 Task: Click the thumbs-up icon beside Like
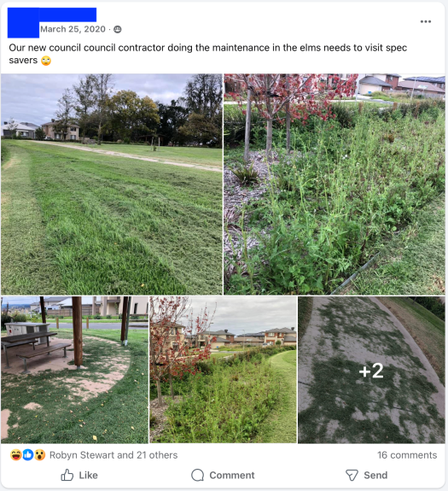[67, 475]
